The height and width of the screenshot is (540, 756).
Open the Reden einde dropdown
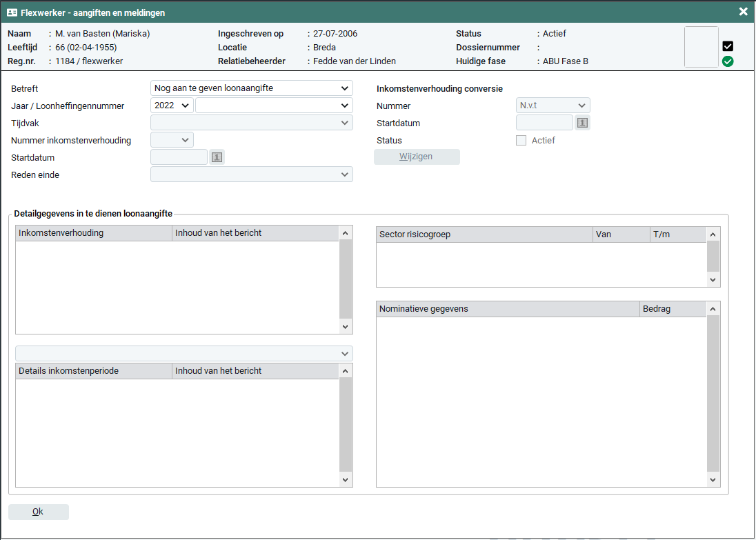coord(251,175)
